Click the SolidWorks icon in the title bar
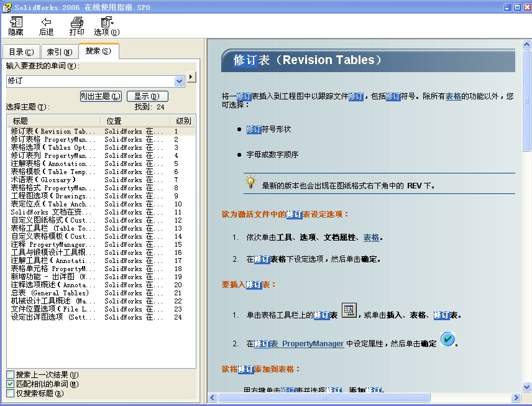 [6, 7]
